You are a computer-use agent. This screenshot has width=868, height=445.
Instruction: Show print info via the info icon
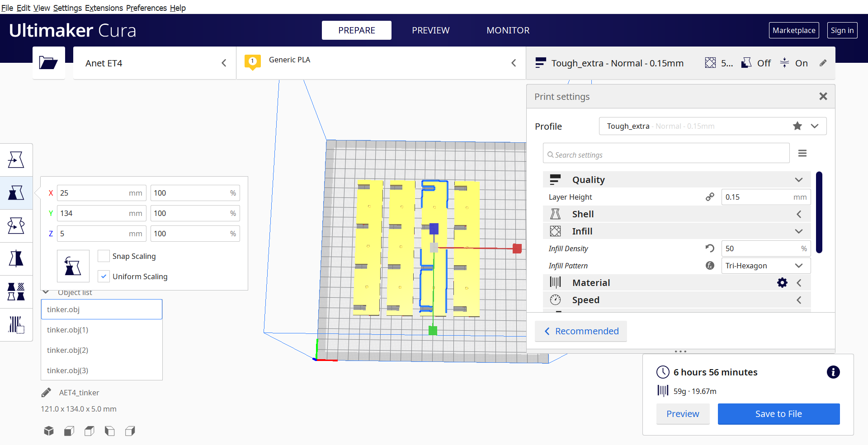(833, 372)
